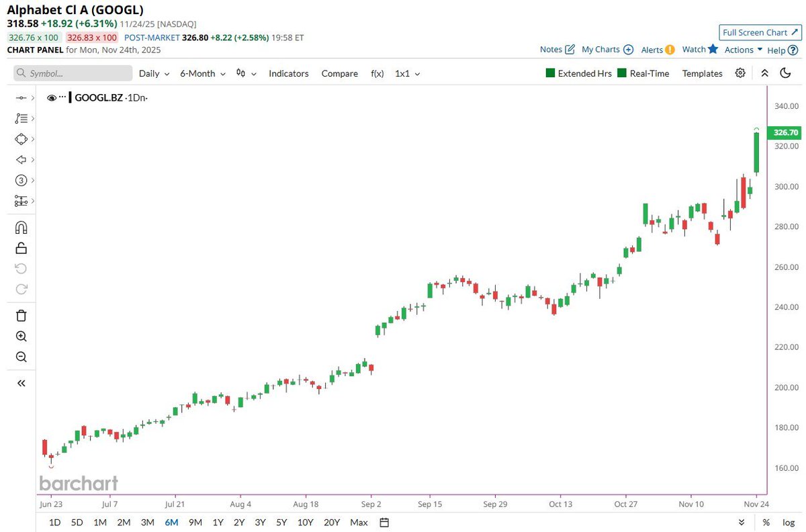Image resolution: width=806 pixels, height=532 pixels.
Task: Click the undo arrow icon
Action: (x=21, y=269)
